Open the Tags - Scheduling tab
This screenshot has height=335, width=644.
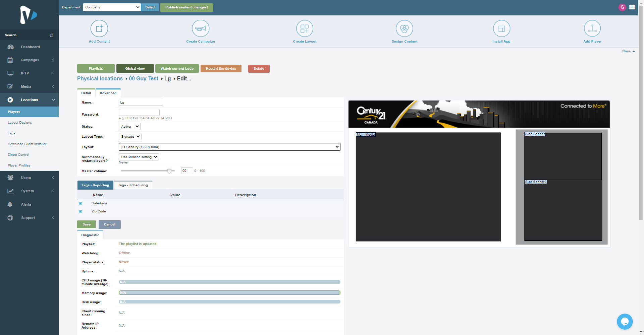[x=133, y=185]
